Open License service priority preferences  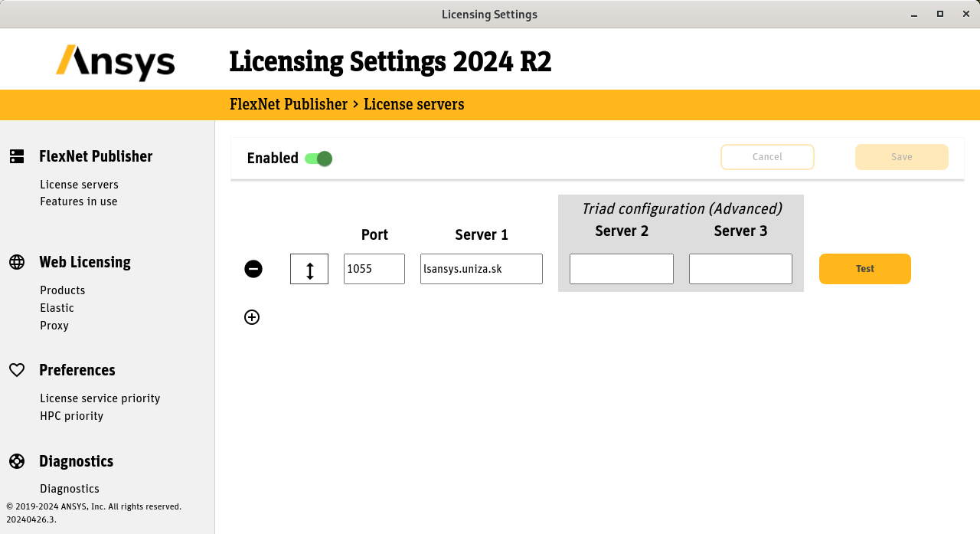100,398
